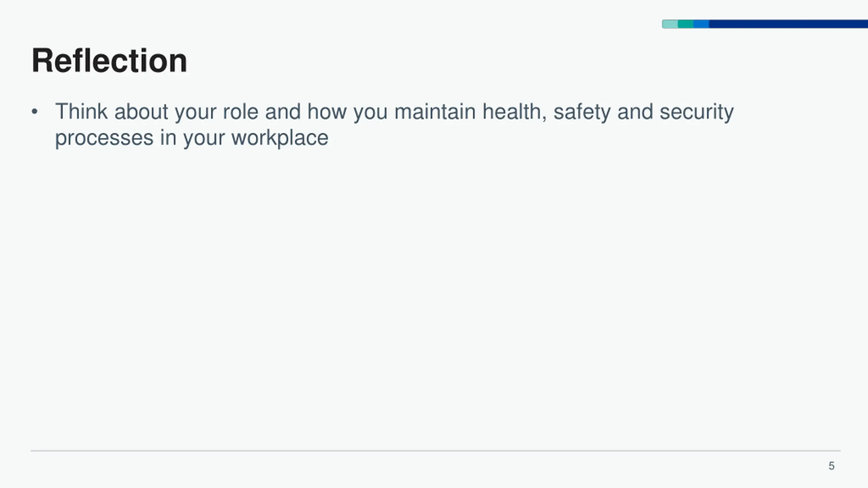Click the long navy header bar segment
The height and width of the screenshot is (488, 868).
(788, 24)
